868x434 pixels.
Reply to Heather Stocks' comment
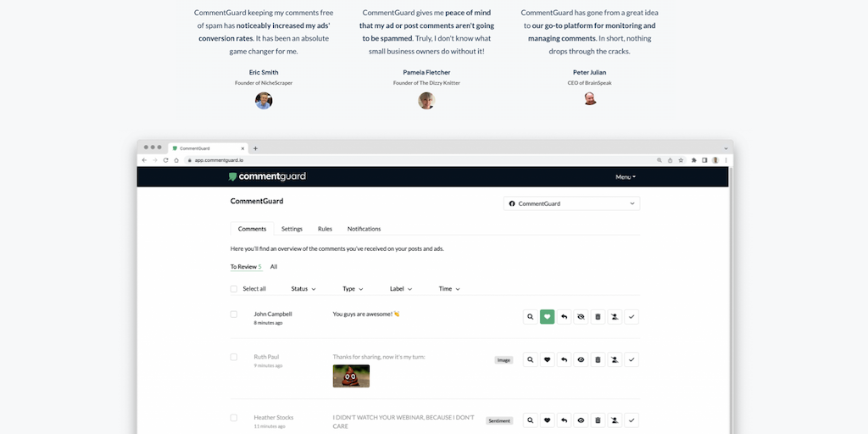click(564, 420)
